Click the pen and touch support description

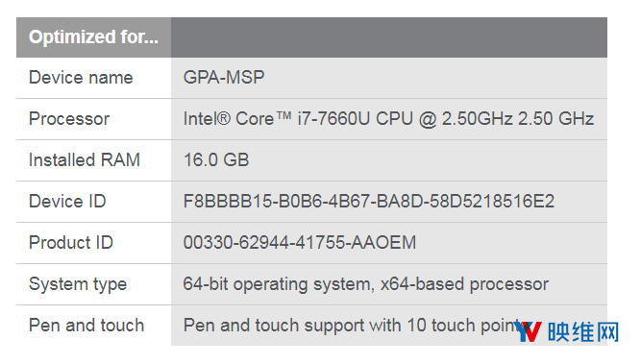pos(356,326)
